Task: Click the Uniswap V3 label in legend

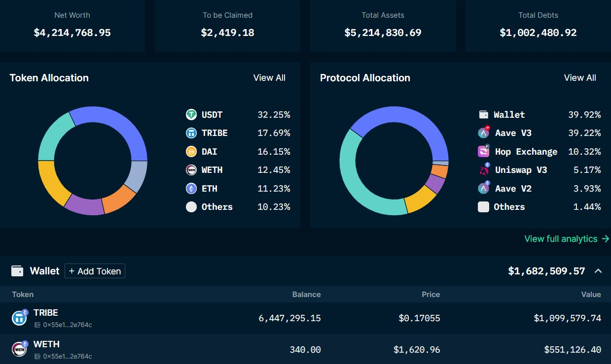Action: point(521,170)
